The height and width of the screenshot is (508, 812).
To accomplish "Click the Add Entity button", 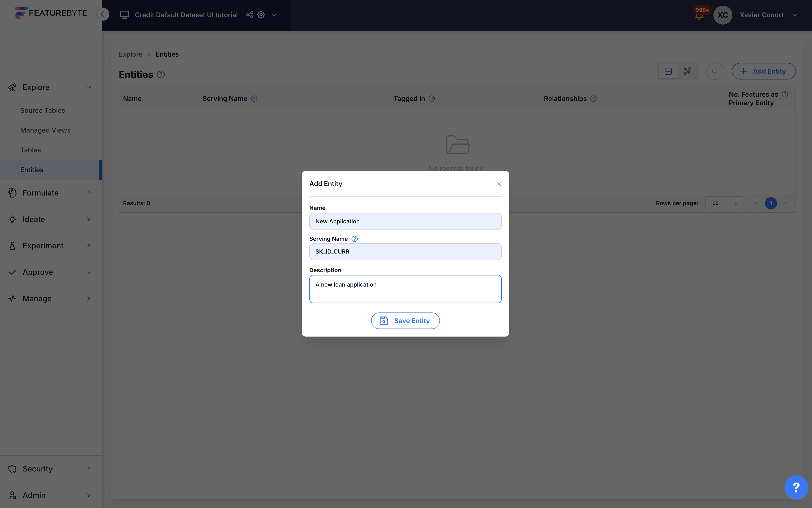I will point(763,71).
